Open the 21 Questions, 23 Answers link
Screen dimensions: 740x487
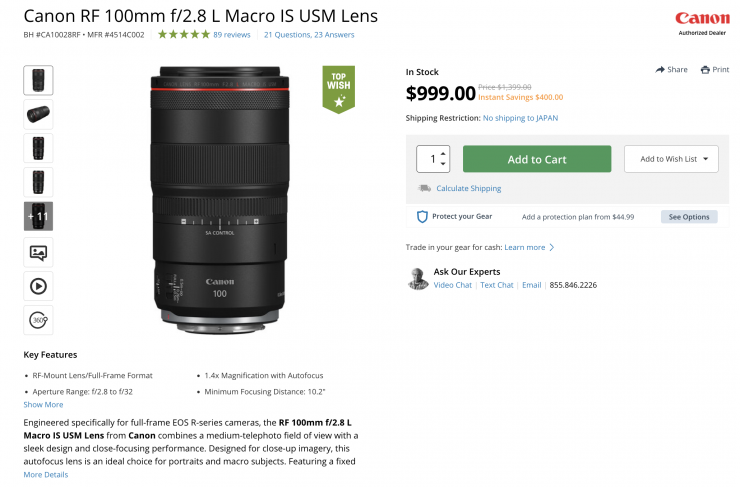pos(309,34)
